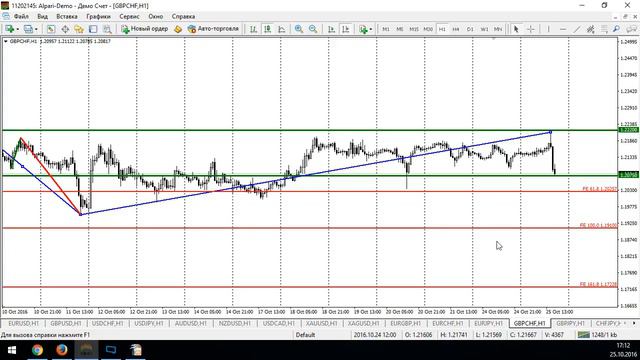Toggle the Авто-торговля button
The width and height of the screenshot is (640, 360).
click(213, 29)
